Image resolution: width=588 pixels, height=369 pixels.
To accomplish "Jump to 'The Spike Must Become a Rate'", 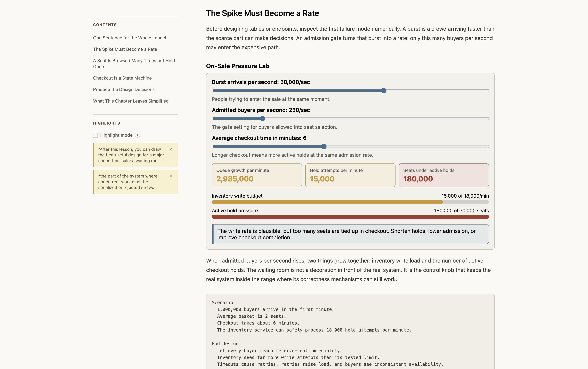I will coord(125,49).
